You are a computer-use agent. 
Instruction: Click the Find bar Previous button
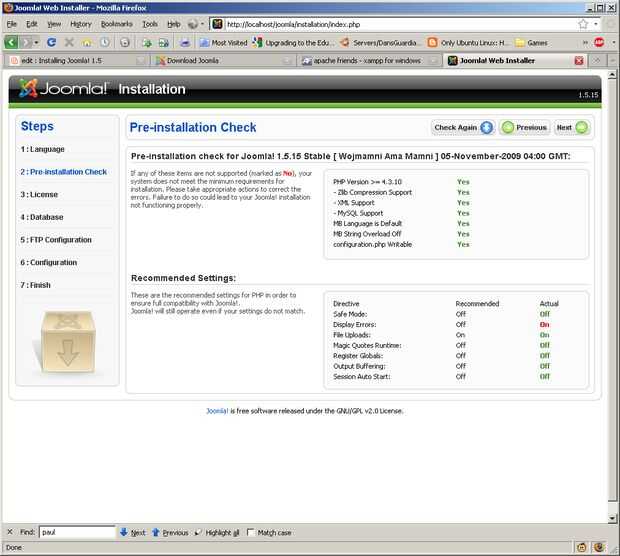[170, 532]
